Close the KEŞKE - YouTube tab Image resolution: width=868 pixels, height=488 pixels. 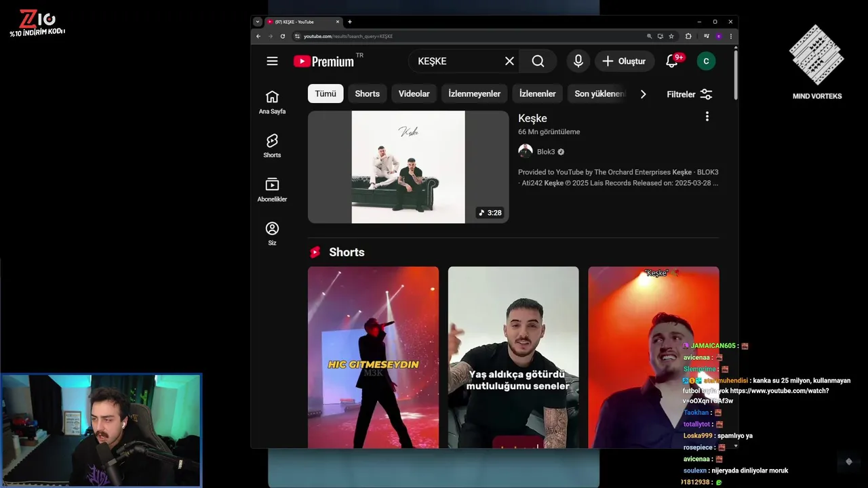tap(337, 22)
